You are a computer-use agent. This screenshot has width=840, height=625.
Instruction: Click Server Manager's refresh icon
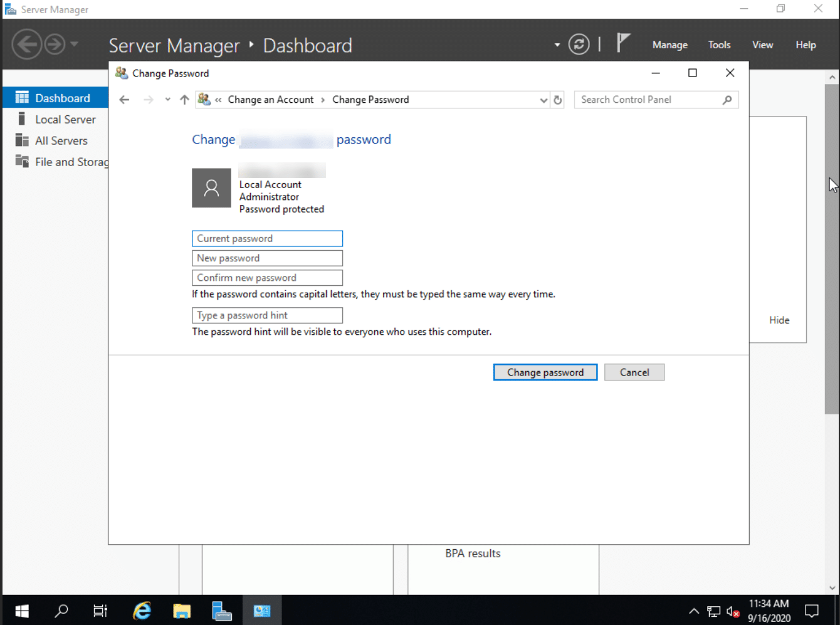pos(579,44)
